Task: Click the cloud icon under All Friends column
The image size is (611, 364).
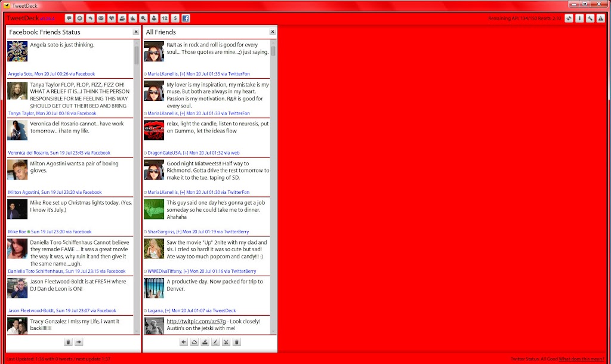Action: pos(194,342)
